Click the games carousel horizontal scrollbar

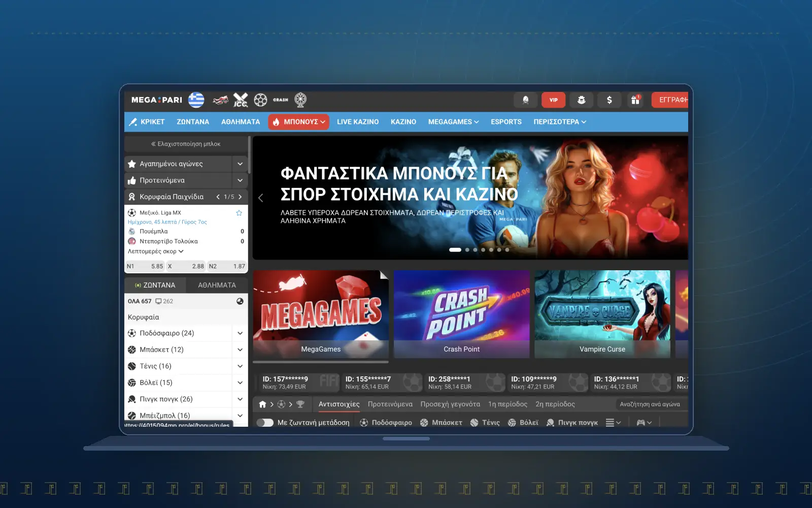tap(321, 362)
